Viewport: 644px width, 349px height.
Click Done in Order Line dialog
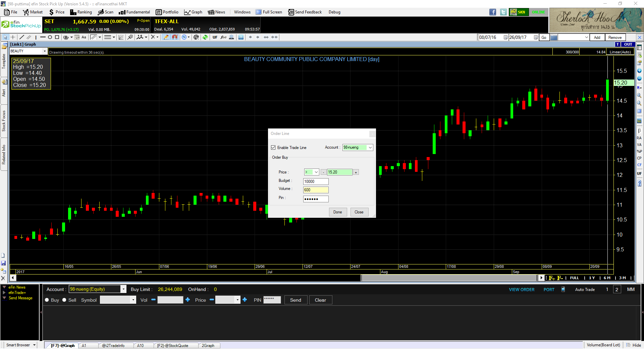point(338,212)
